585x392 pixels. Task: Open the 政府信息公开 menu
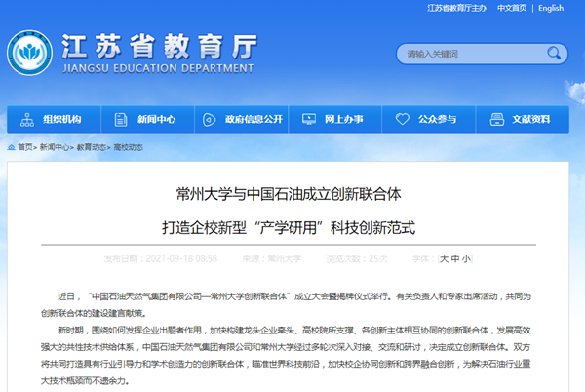pyautogui.click(x=253, y=119)
